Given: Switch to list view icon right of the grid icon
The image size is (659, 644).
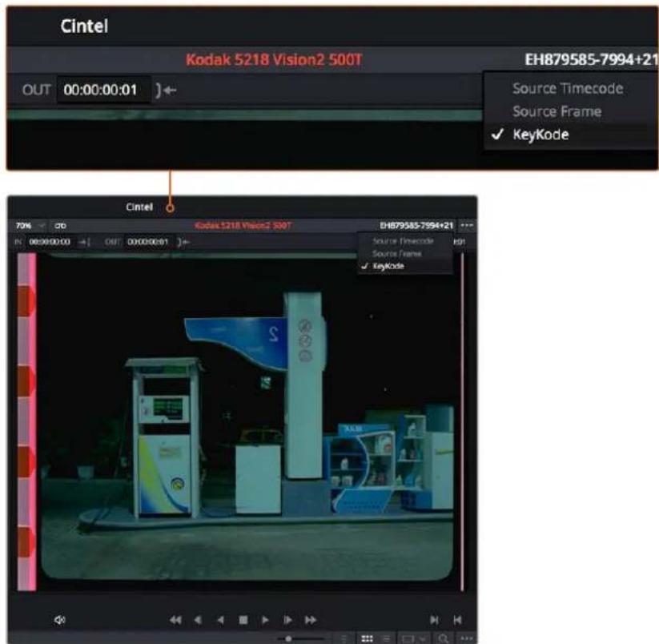Looking at the screenshot, I should (x=387, y=639).
